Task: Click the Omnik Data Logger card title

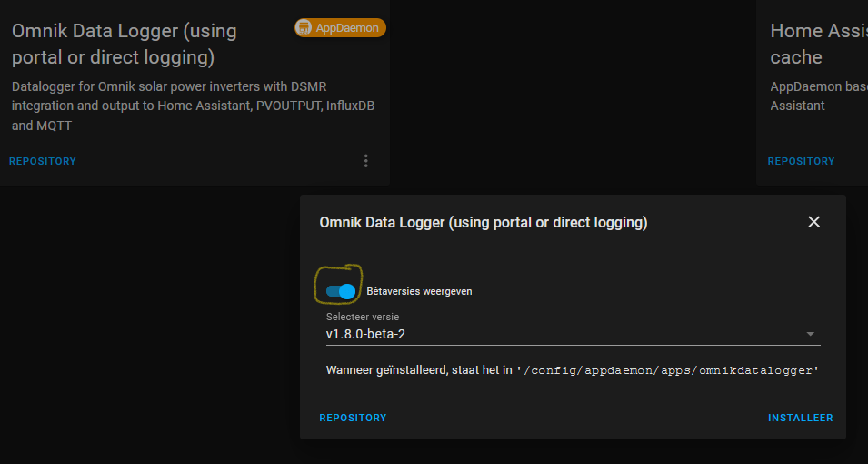Action: coord(125,45)
